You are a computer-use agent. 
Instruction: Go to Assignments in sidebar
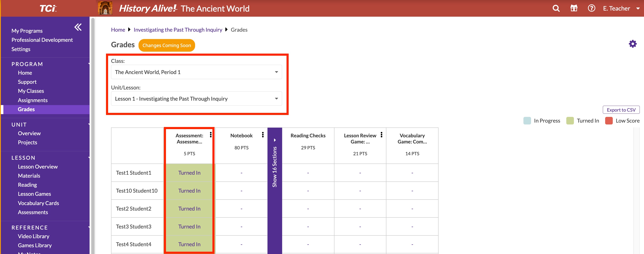point(33,100)
